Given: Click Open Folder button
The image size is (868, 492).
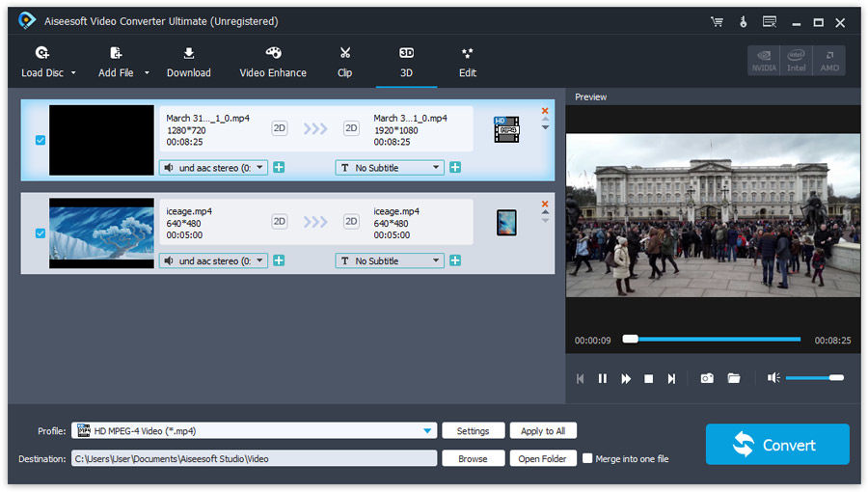Looking at the screenshot, I should 543,458.
